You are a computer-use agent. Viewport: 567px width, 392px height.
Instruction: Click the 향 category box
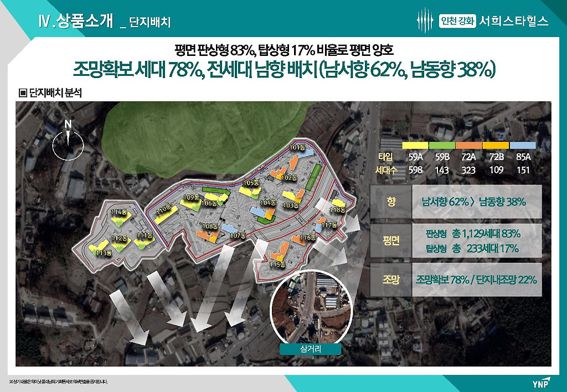[x=390, y=202]
